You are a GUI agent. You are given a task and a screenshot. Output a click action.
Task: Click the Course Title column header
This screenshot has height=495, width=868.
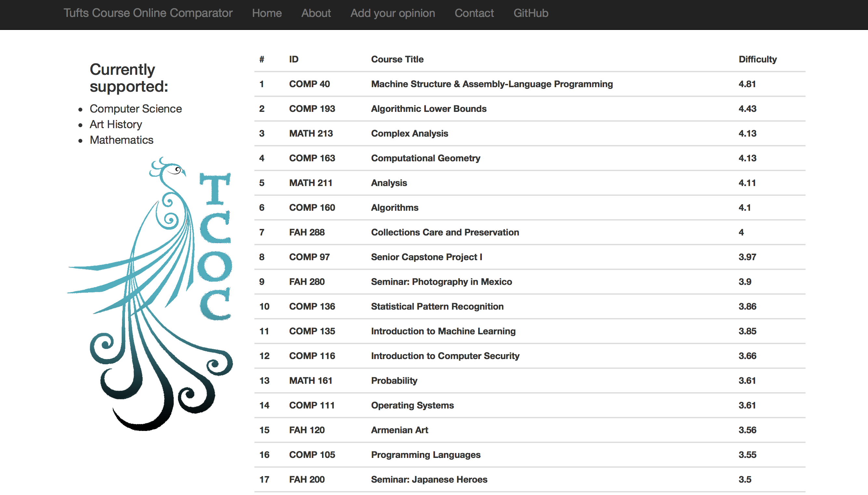click(x=397, y=59)
